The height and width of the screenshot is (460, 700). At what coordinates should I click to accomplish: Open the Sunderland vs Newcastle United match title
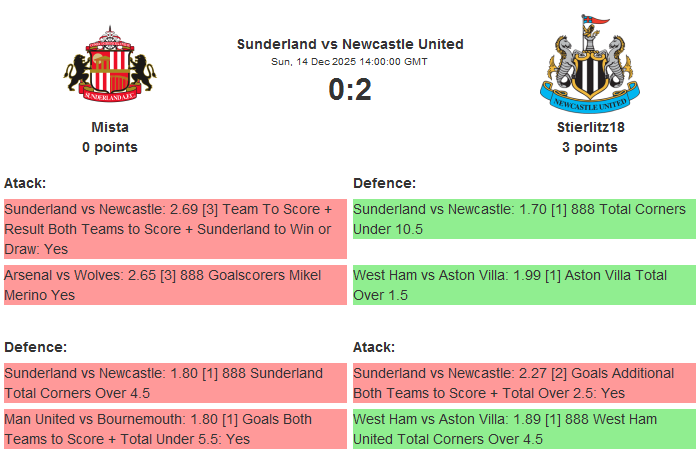tap(350, 44)
